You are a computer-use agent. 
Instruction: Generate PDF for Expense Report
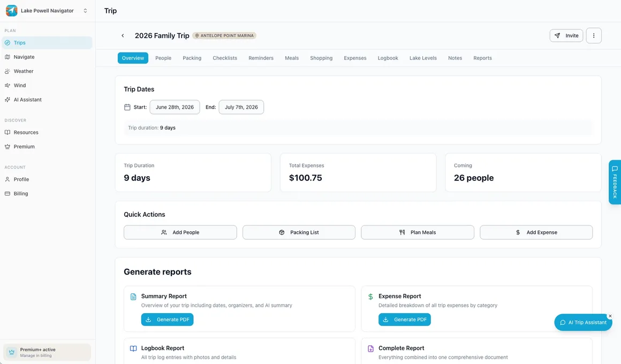point(404,320)
